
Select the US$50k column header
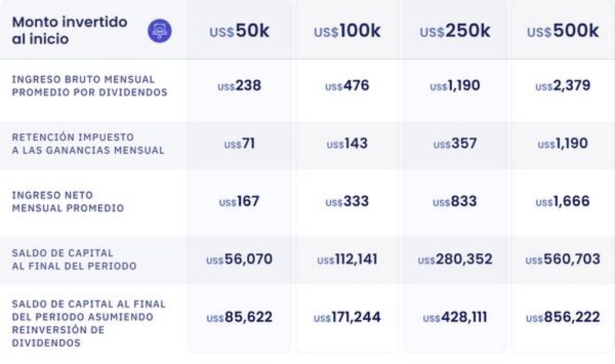[x=239, y=31]
